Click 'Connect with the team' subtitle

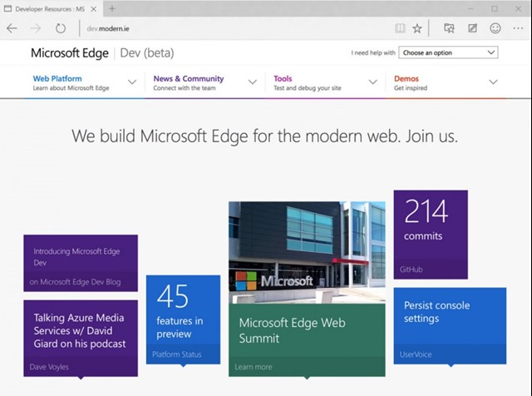click(x=185, y=88)
